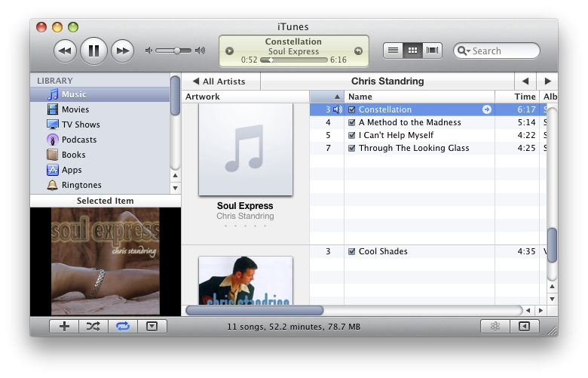588x378 pixels.
Task: Open the search magnifier dropdown
Action: pyautogui.click(x=464, y=51)
